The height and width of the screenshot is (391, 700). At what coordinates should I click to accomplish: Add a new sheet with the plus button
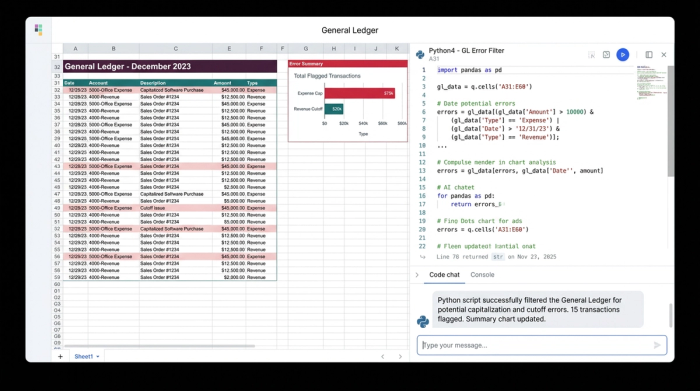pos(60,356)
